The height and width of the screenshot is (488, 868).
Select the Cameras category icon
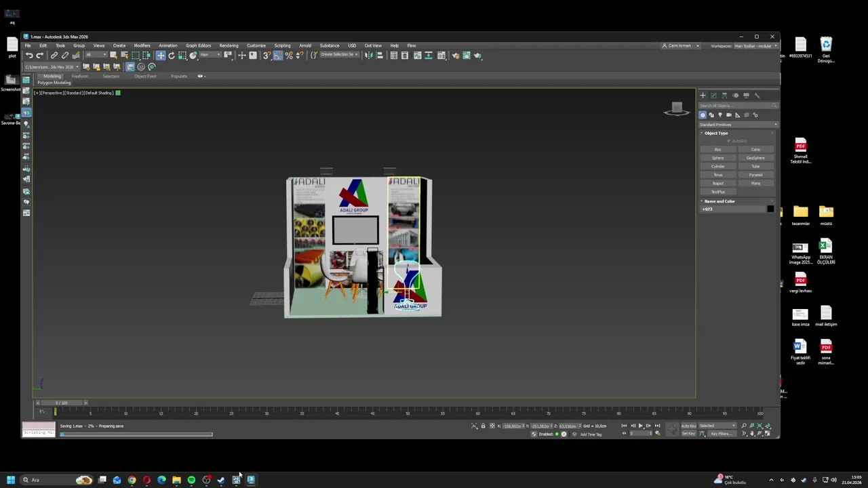tap(729, 115)
